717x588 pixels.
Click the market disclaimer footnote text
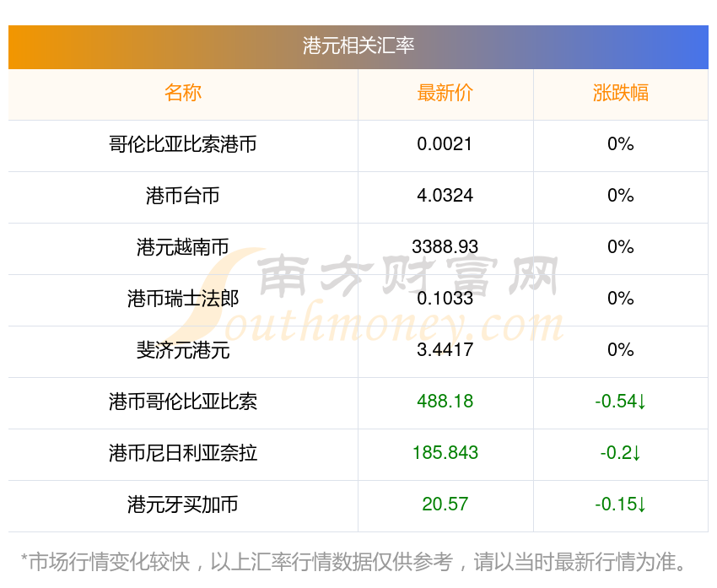point(353,562)
